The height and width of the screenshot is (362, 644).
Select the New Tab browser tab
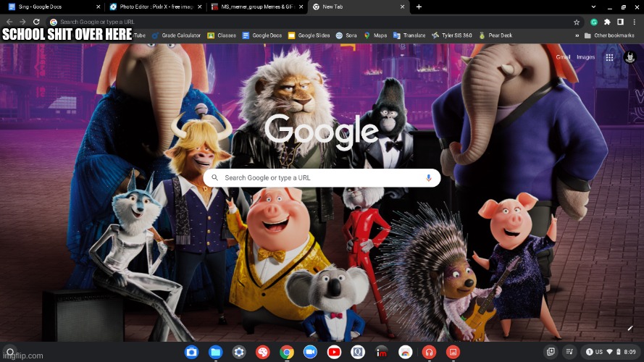(x=359, y=7)
